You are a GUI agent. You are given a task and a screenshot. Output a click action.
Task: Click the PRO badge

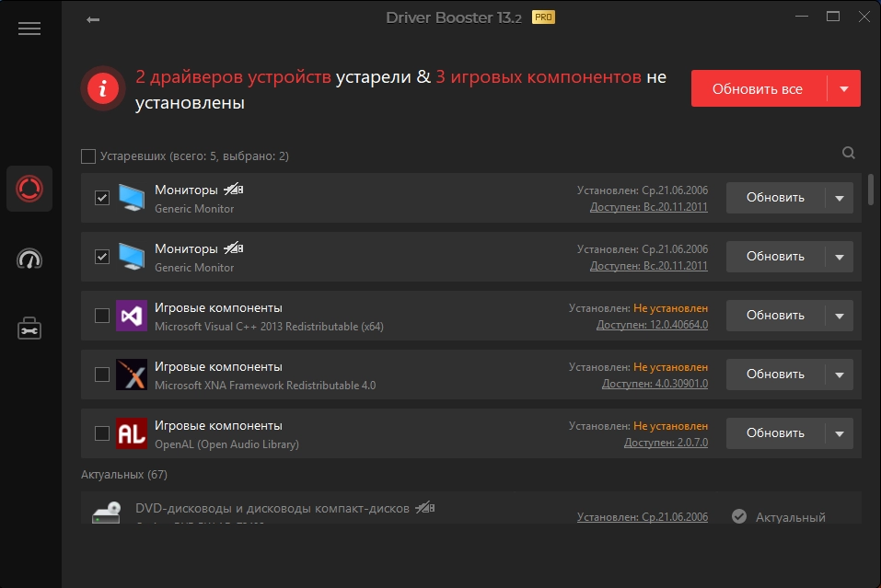543,17
